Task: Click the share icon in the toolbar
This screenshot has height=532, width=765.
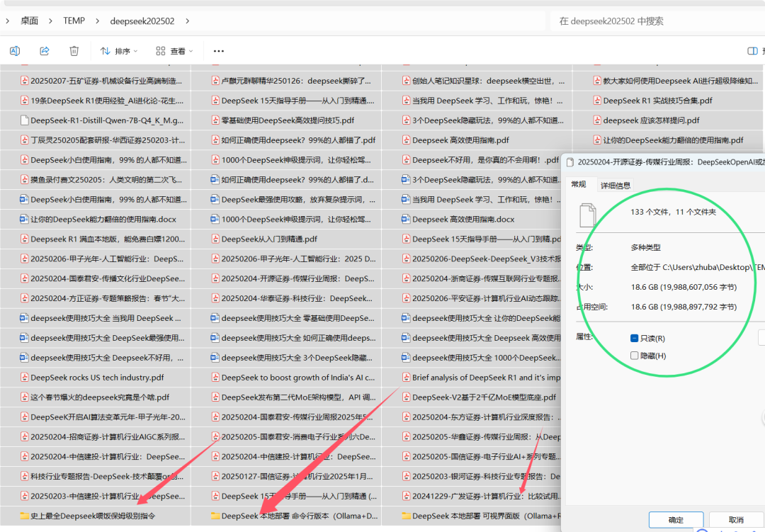Action: click(x=45, y=51)
